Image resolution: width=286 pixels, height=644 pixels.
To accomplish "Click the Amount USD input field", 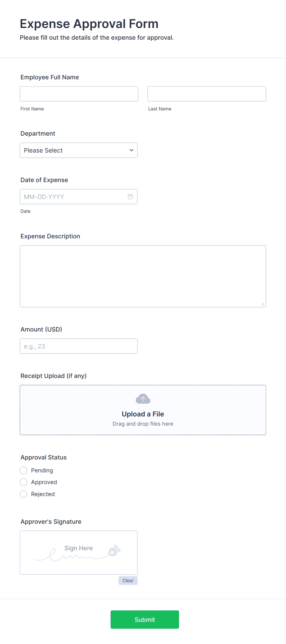I will click(x=78, y=346).
